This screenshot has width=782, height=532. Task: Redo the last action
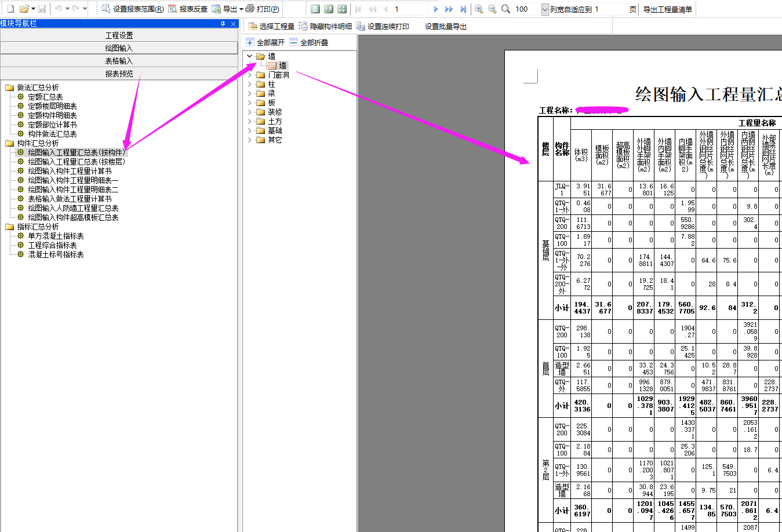pyautogui.click(x=75, y=9)
